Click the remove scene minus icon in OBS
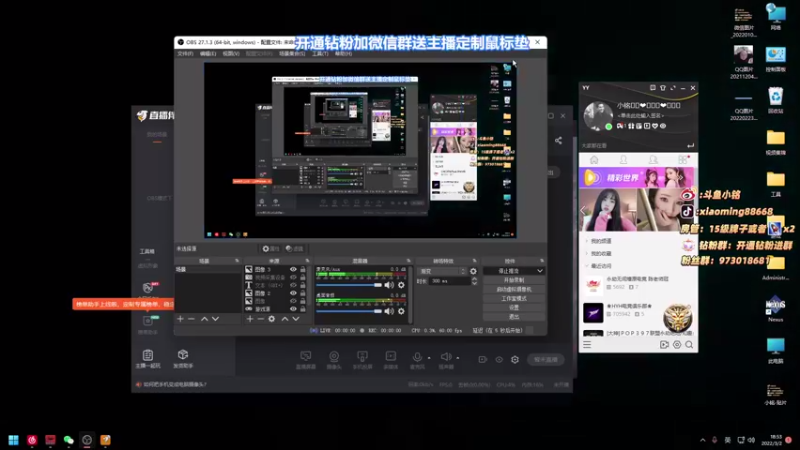 point(191,319)
